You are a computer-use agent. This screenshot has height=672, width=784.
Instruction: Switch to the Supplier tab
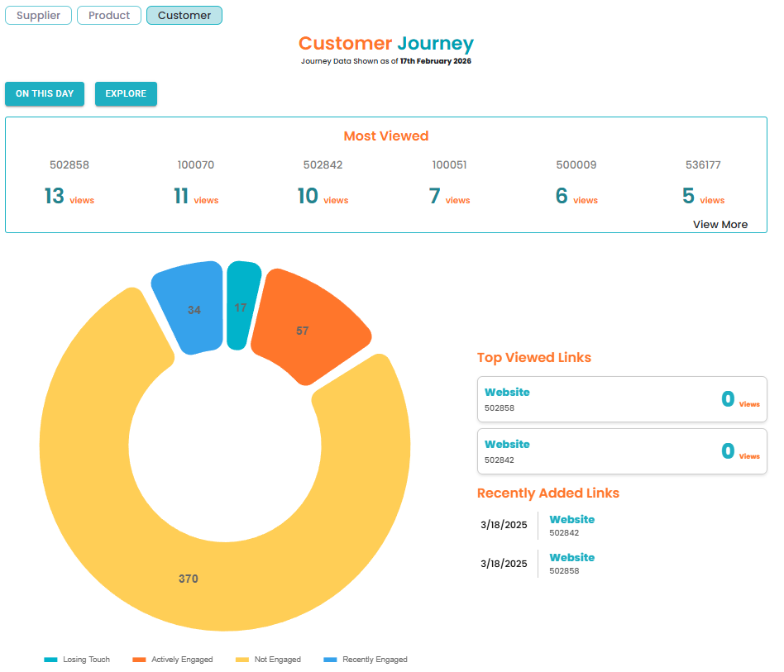[38, 16]
